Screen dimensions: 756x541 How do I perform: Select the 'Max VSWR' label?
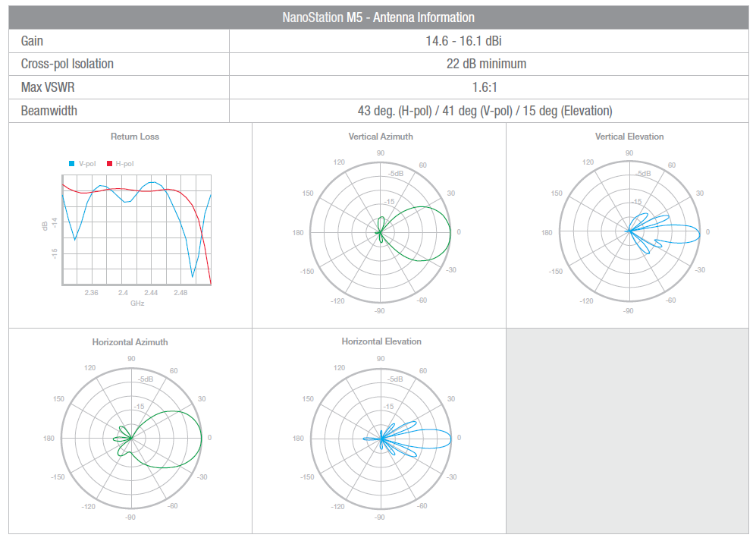click(48, 87)
